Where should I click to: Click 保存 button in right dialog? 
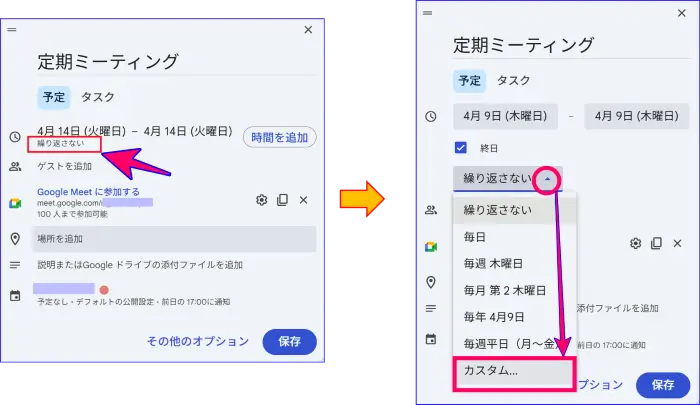[x=663, y=385]
